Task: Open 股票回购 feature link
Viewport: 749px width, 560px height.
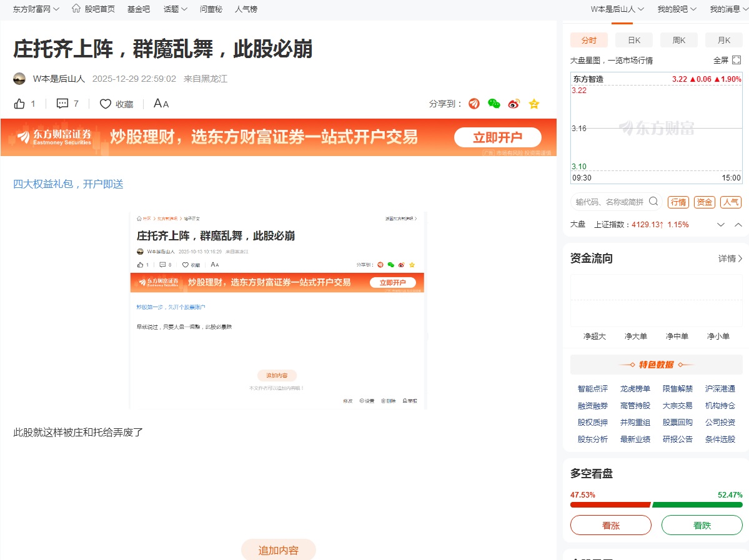Action: 678,422
